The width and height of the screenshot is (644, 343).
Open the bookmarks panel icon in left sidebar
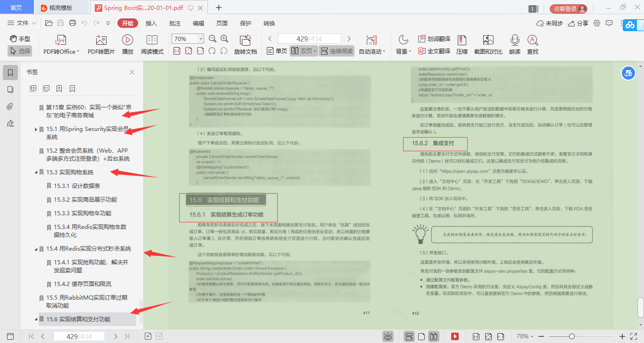10,73
